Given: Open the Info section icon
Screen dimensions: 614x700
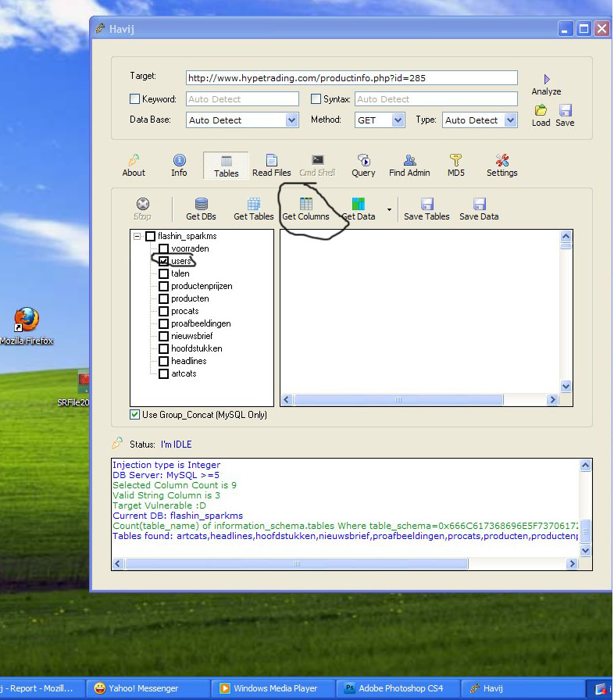Looking at the screenshot, I should click(x=180, y=160).
